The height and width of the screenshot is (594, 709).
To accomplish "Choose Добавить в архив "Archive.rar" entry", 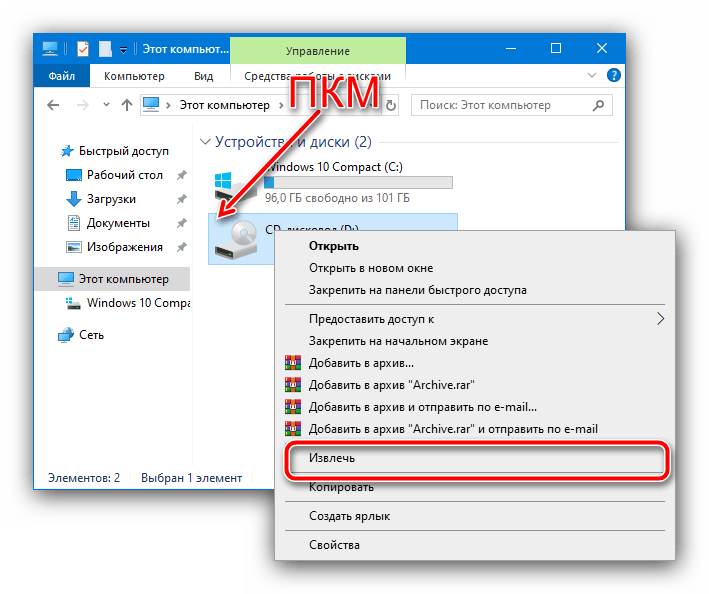I will pyautogui.click(x=475, y=385).
